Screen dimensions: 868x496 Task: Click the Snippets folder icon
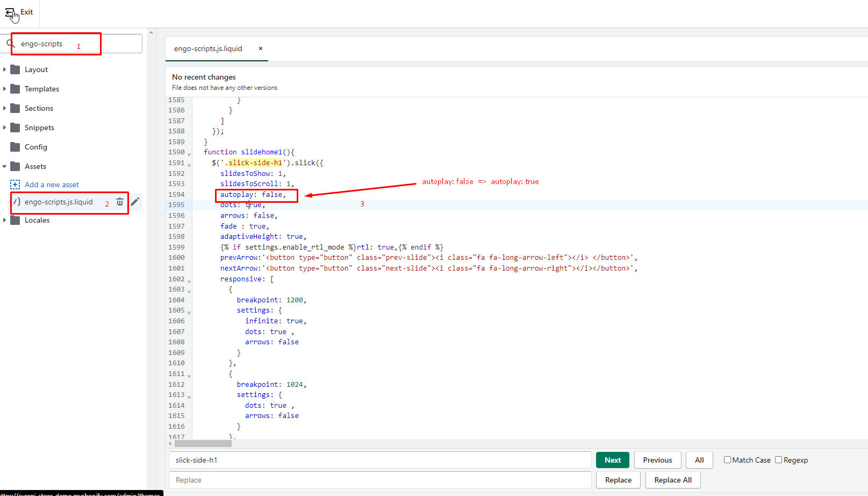tap(15, 127)
